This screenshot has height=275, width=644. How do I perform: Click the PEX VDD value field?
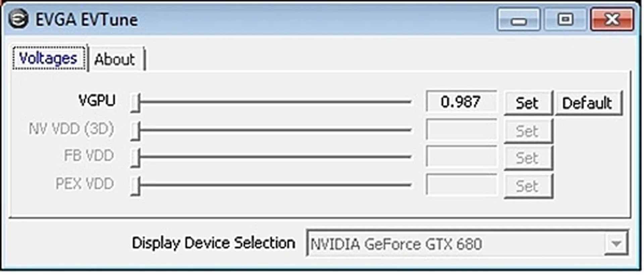[461, 185]
